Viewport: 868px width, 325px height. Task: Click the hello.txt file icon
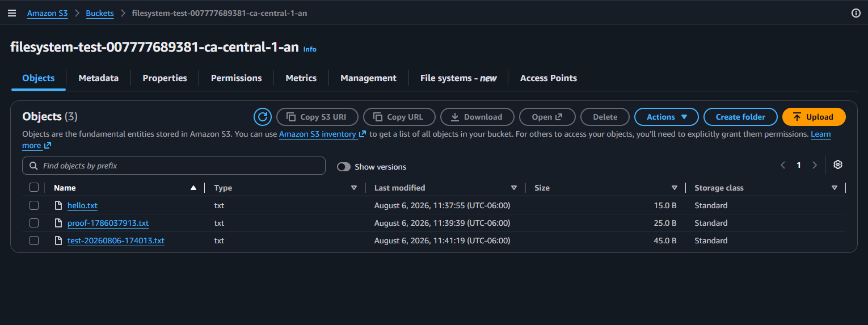pyautogui.click(x=58, y=205)
